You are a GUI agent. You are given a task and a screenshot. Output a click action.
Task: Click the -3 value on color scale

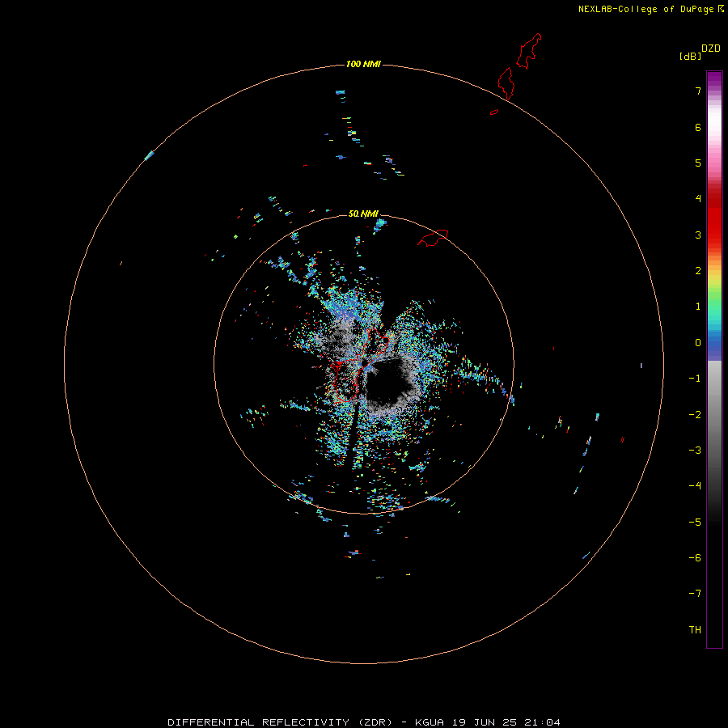point(695,451)
